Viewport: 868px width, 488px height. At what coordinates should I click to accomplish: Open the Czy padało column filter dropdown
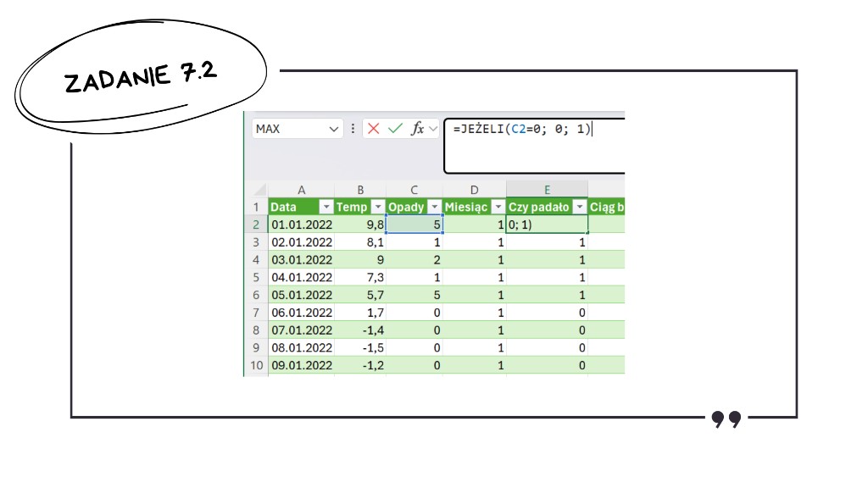[x=580, y=207]
